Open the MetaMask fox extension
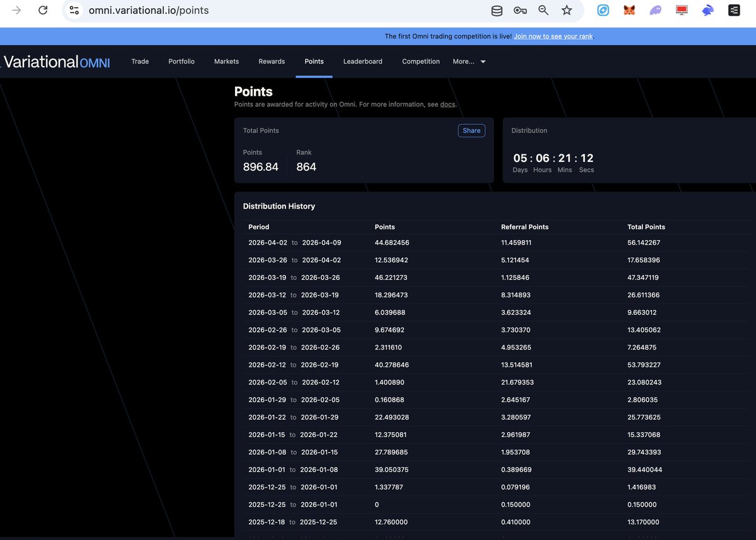 [629, 10]
